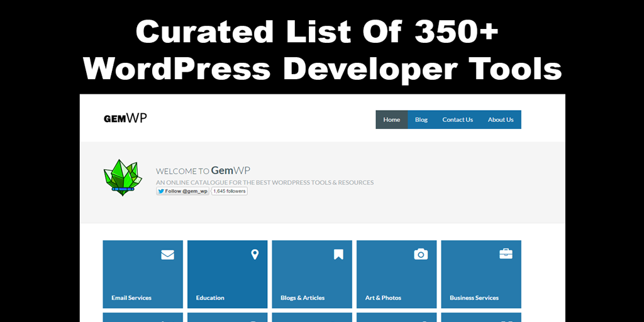
Task: Click the bookmark icon on the Blogs & Articles tile
Action: point(338,255)
